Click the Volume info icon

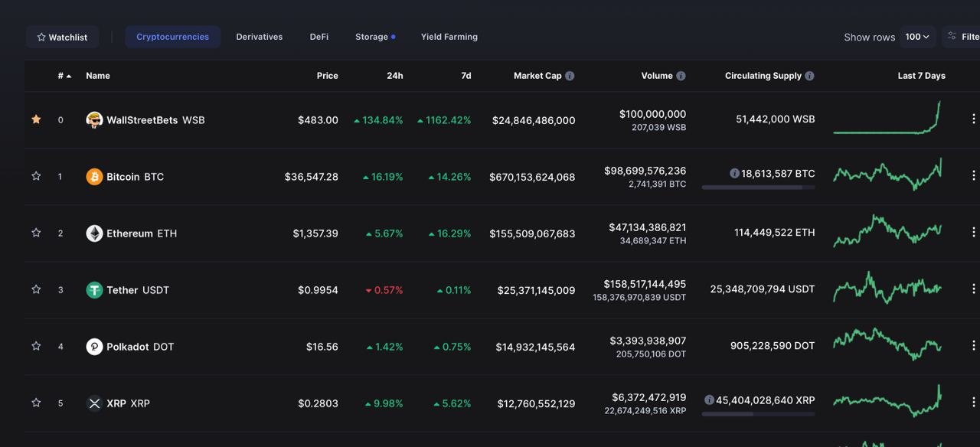coord(681,76)
